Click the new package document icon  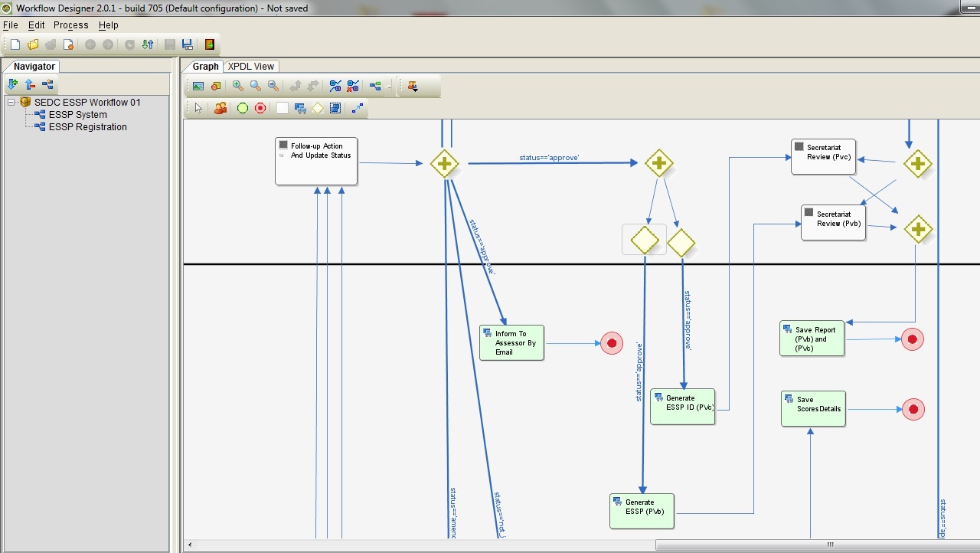coord(15,44)
